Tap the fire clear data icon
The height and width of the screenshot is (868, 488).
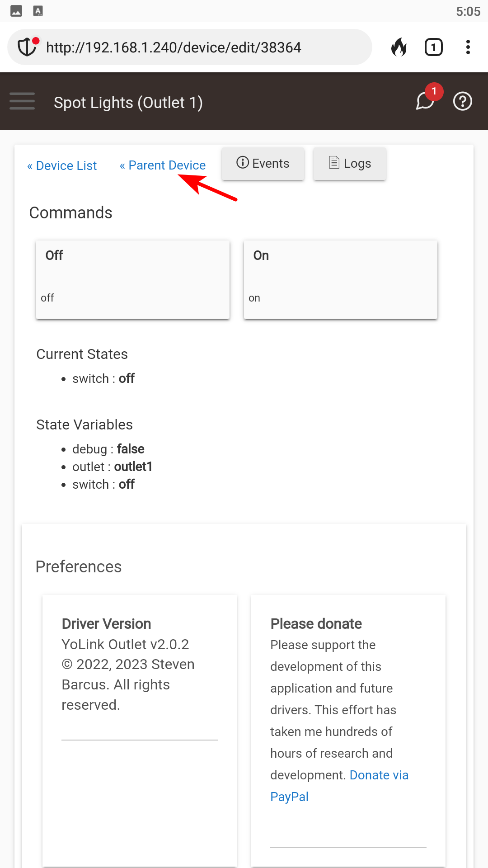399,47
